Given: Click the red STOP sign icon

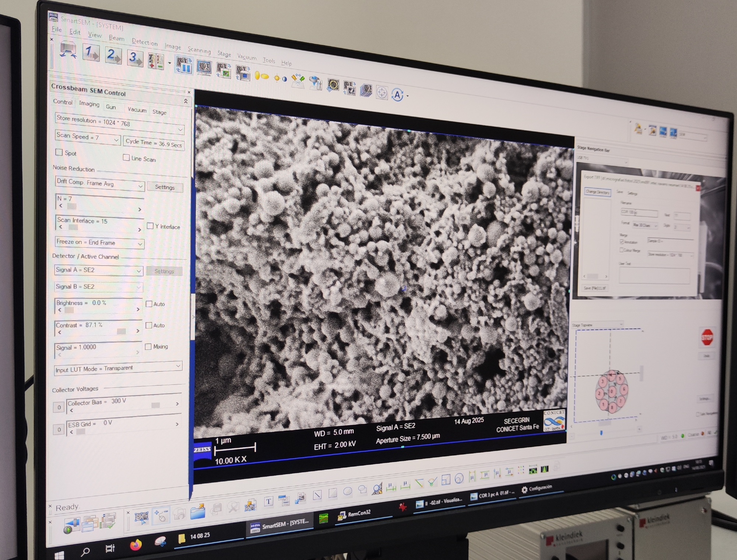Looking at the screenshot, I should [x=706, y=337].
